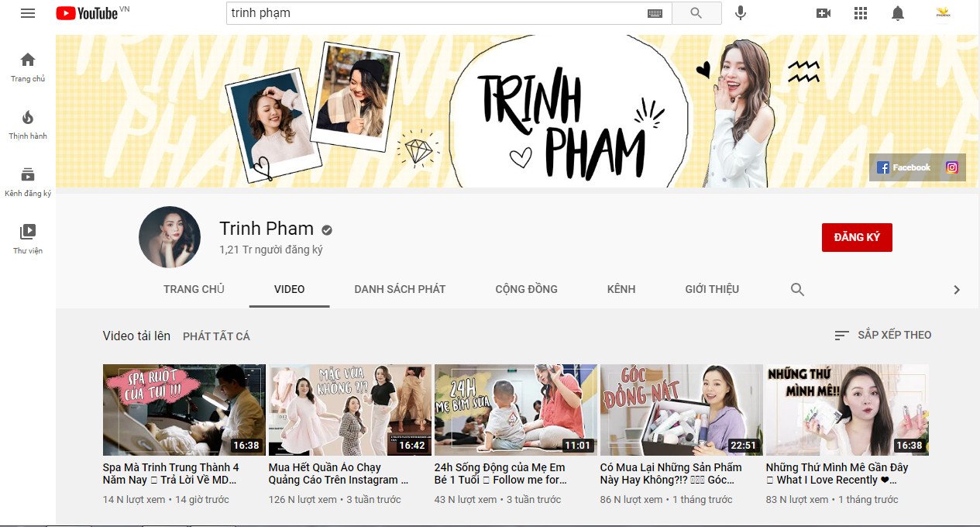The height and width of the screenshot is (527, 980).
Task: Open Thư viện library in sidebar
Action: [x=28, y=239]
